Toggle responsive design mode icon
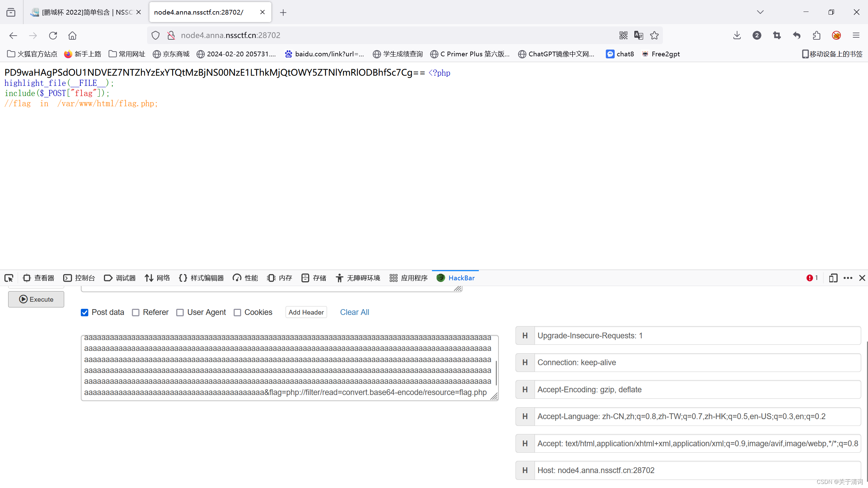Viewport: 868px width, 488px height. tap(833, 278)
